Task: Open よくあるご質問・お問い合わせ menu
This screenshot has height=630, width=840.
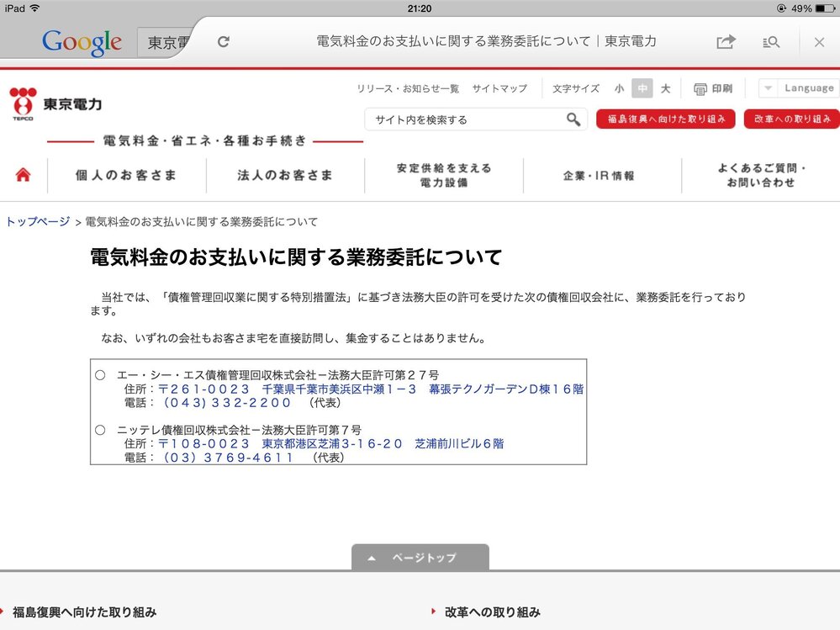Action: (x=761, y=175)
